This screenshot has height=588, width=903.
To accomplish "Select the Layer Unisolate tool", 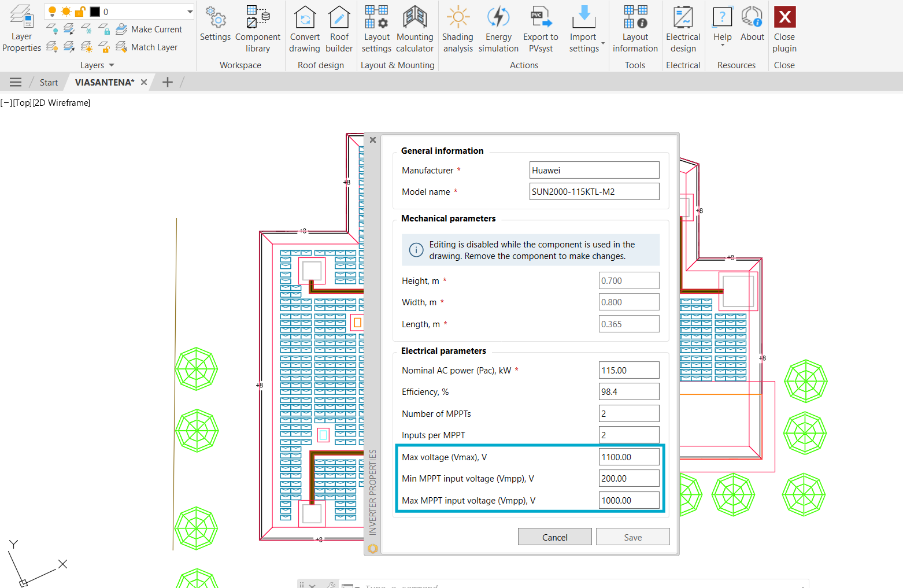I will tap(69, 47).
